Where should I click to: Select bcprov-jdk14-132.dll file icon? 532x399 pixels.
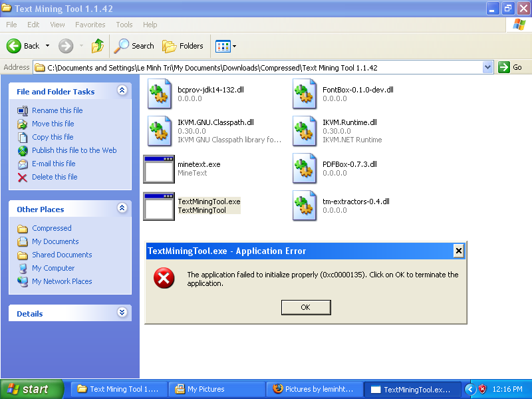pos(159,94)
